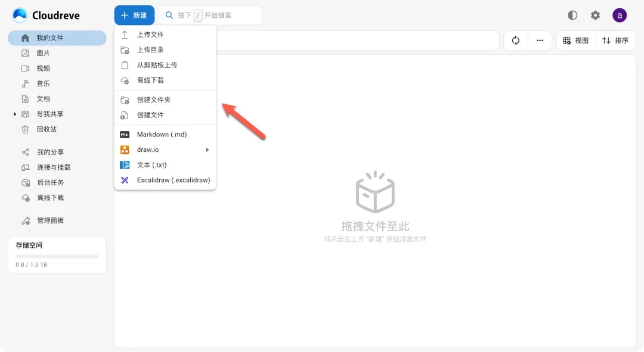Open 与我共享 sidebar item

tap(57, 114)
